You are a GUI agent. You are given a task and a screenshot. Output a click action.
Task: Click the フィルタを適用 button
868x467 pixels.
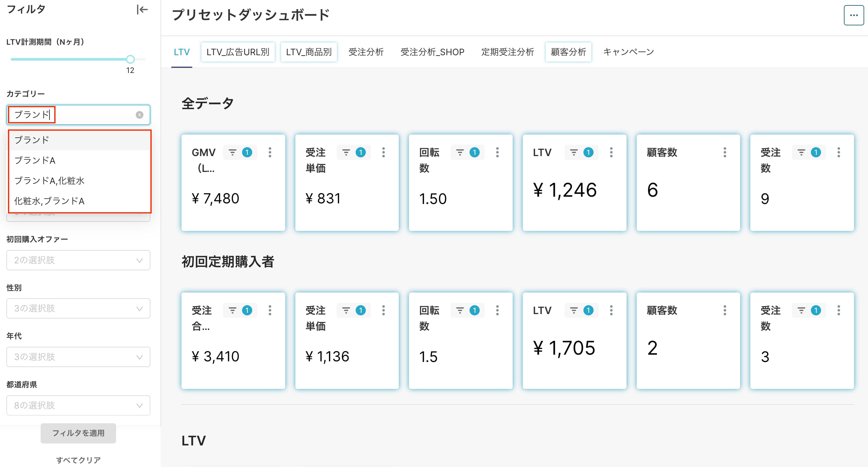coord(78,433)
